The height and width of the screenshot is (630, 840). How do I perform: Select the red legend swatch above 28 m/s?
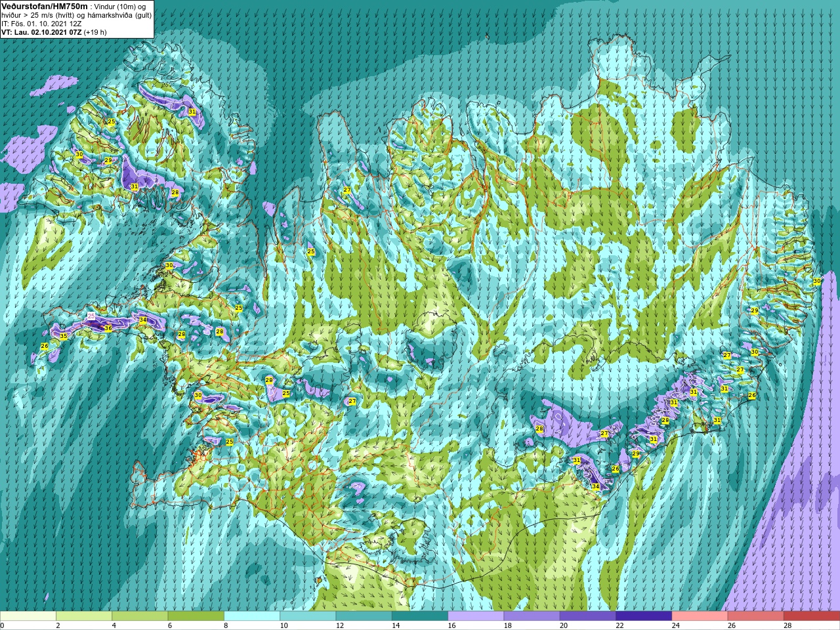[812, 616]
